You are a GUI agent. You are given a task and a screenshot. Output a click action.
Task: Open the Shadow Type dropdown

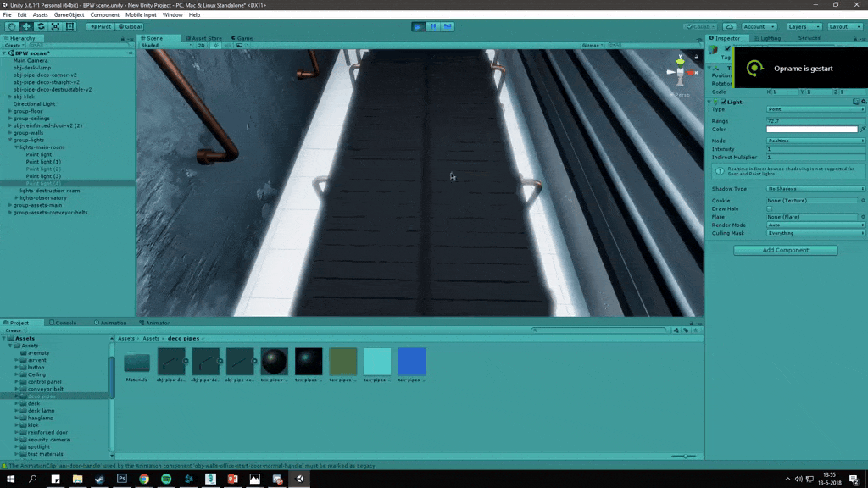(x=815, y=189)
